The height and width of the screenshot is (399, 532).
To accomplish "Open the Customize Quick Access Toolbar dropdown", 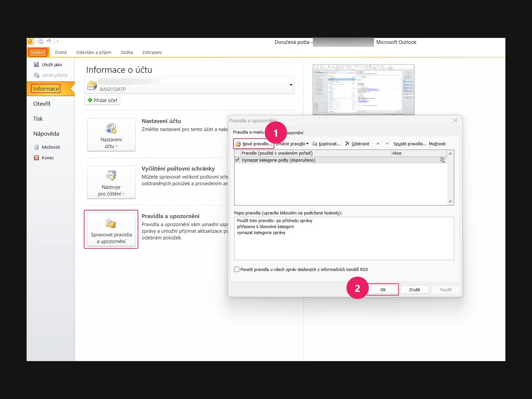I will [x=58, y=42].
